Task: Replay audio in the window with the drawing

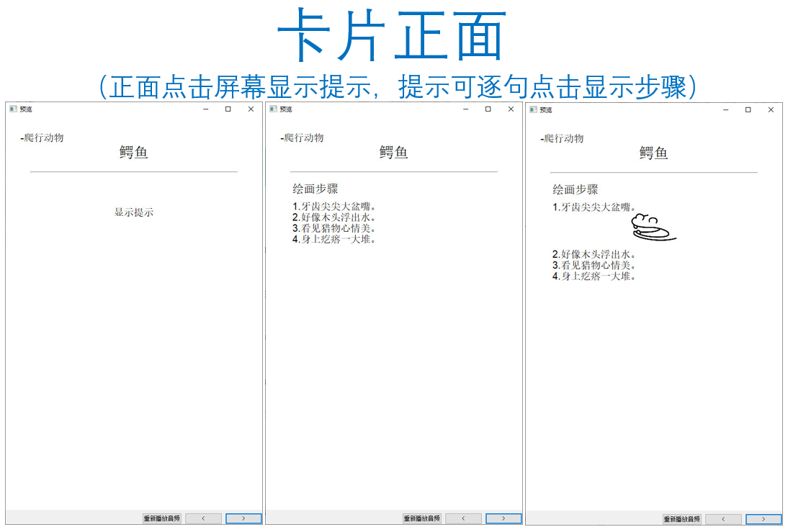Action: tap(682, 519)
